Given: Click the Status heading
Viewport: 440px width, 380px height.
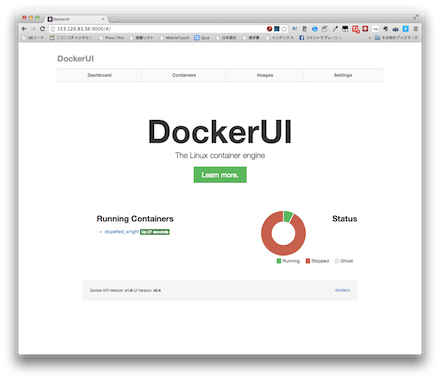Looking at the screenshot, I should [344, 219].
